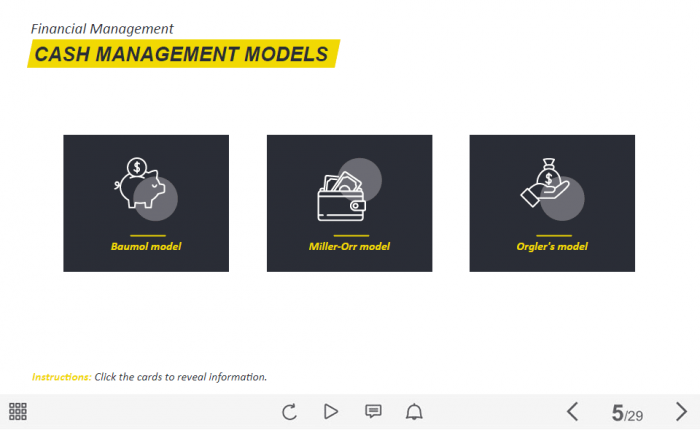Advance with the next slide arrow
Viewport: 700px width, 430px height.
pos(681,411)
